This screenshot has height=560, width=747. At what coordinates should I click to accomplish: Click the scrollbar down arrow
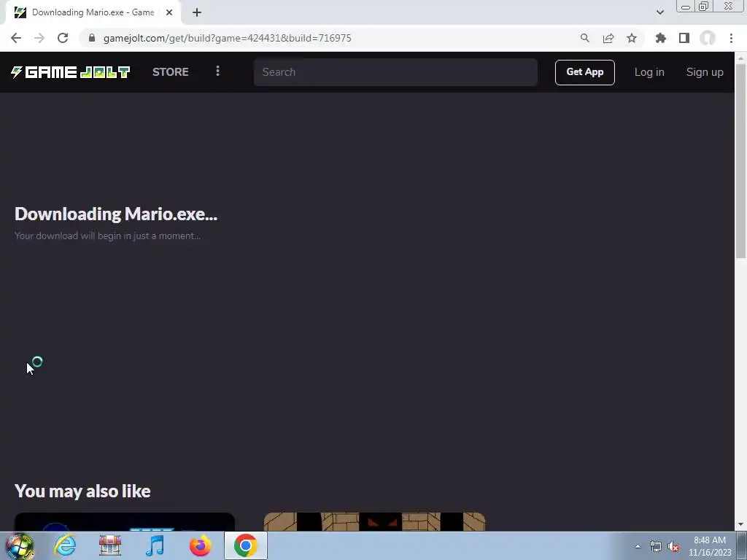click(740, 524)
